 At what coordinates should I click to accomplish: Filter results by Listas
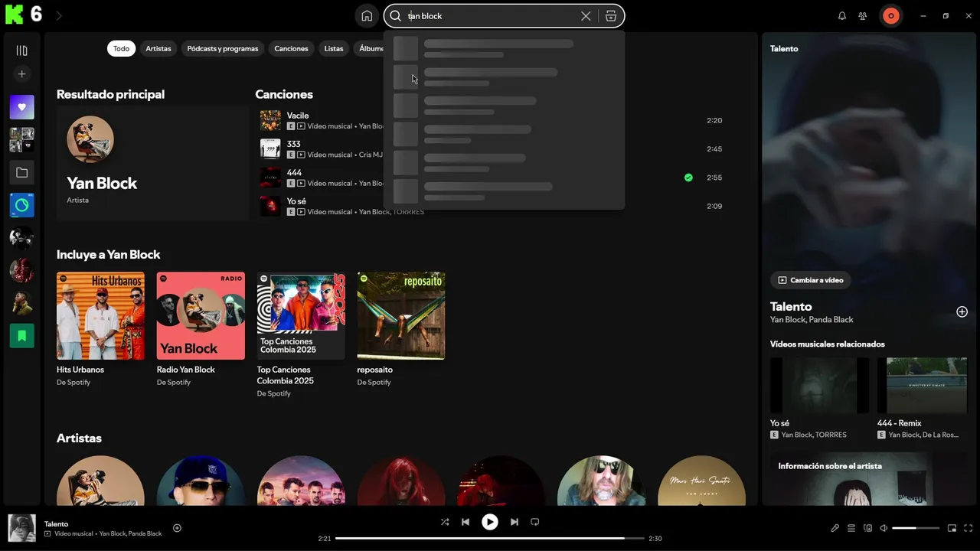334,48
